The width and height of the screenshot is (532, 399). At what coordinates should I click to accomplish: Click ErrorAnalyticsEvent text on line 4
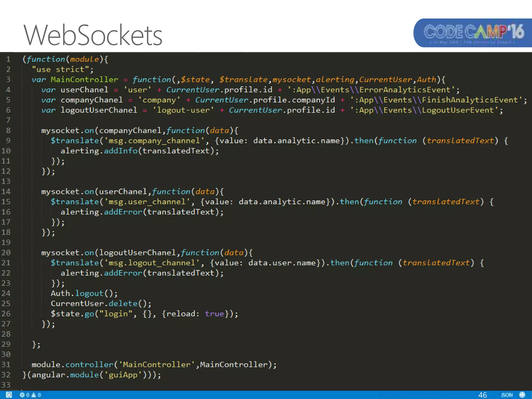[x=405, y=90]
